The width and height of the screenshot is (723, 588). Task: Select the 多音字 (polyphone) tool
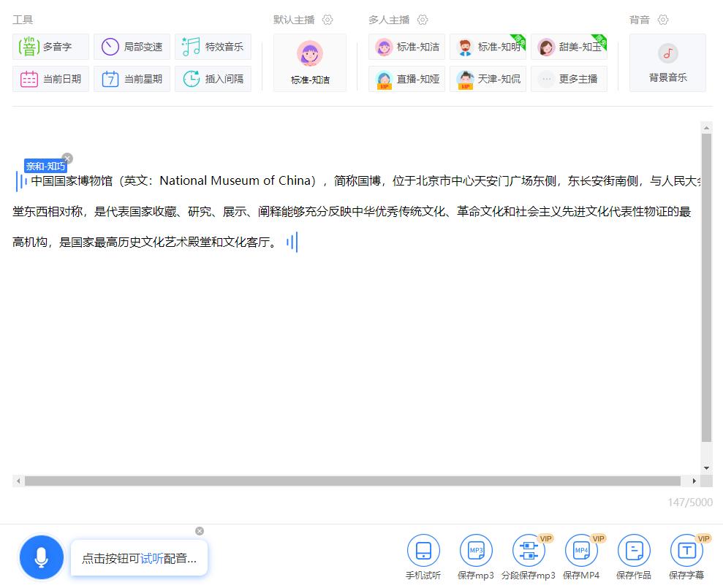tap(50, 47)
